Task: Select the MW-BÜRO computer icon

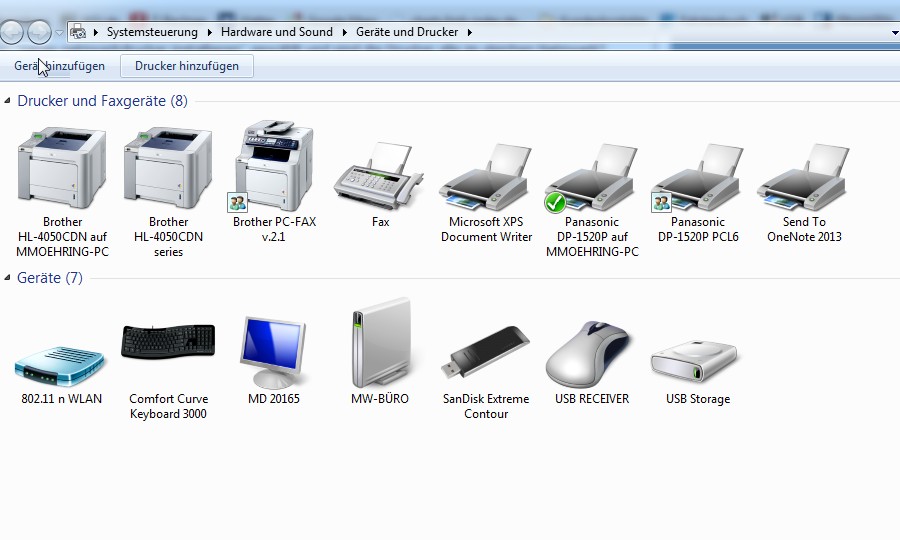Action: click(x=381, y=343)
